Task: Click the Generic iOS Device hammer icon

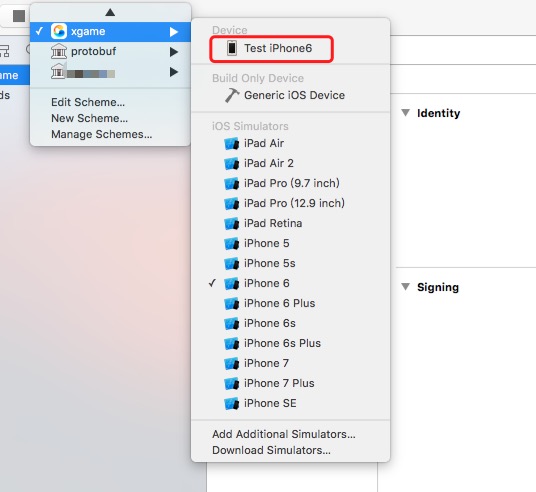Action: coord(232,95)
